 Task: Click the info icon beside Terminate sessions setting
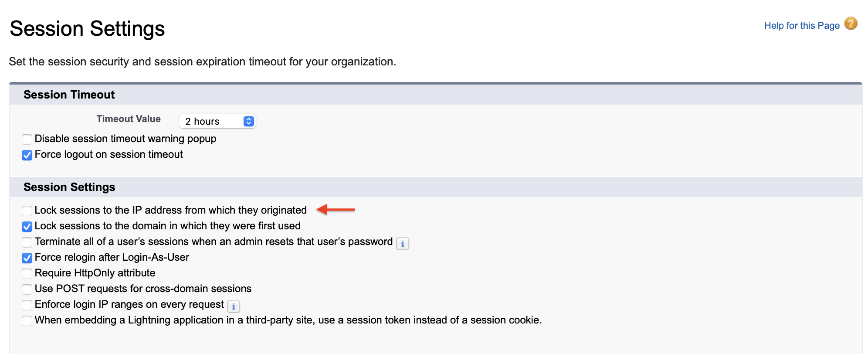click(x=403, y=244)
